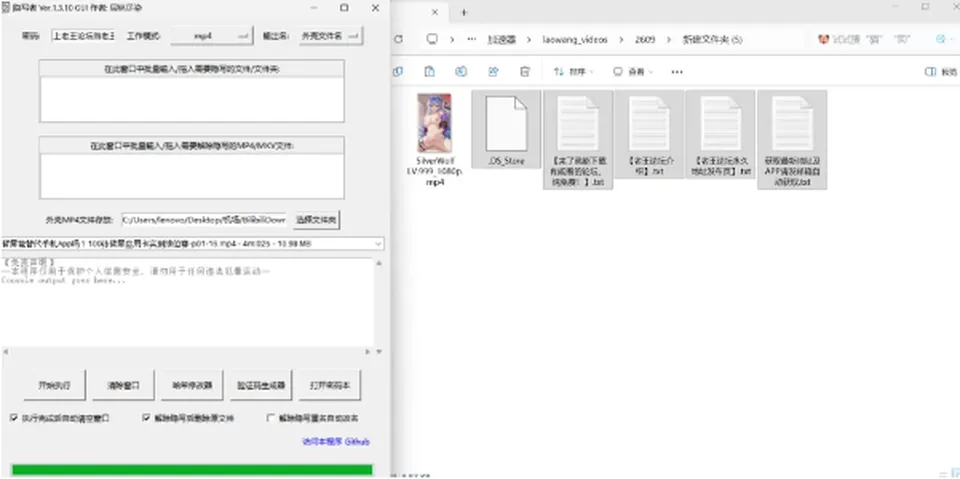Click the first button in bottom button row
The width and height of the screenshot is (960, 479).
tap(54, 385)
